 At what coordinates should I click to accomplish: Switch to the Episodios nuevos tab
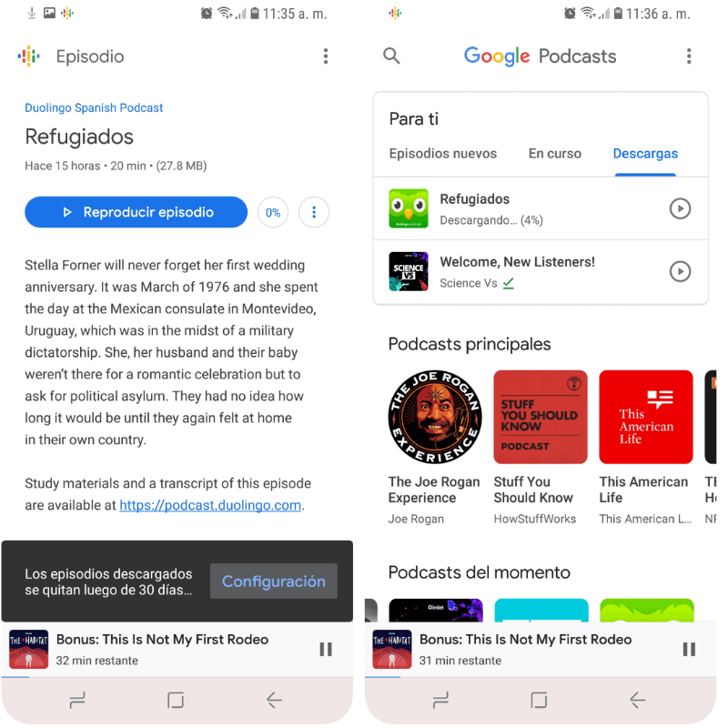pos(442,154)
